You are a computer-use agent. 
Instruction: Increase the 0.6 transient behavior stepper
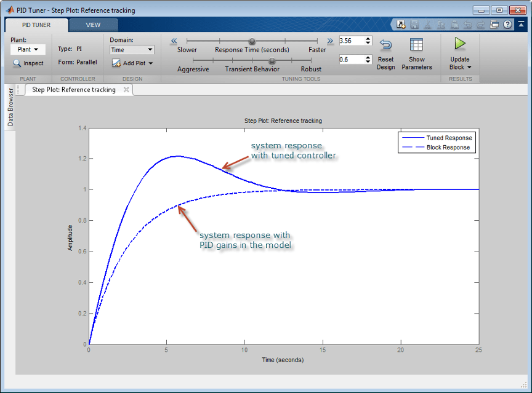[x=368, y=58]
